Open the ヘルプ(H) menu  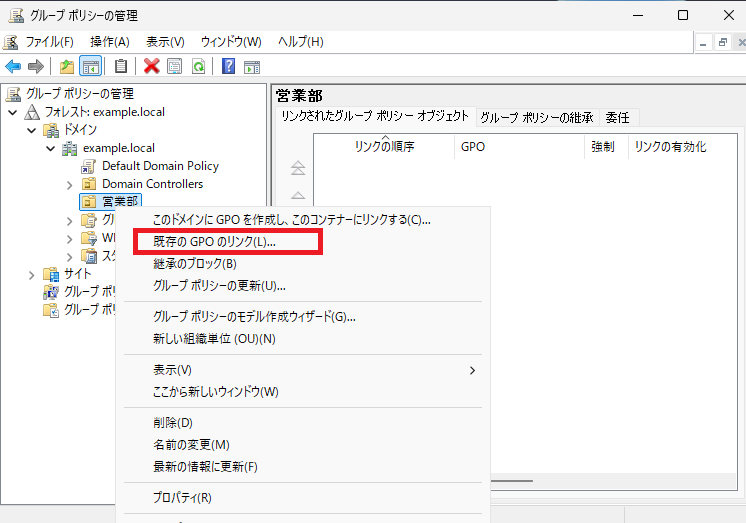click(x=301, y=42)
